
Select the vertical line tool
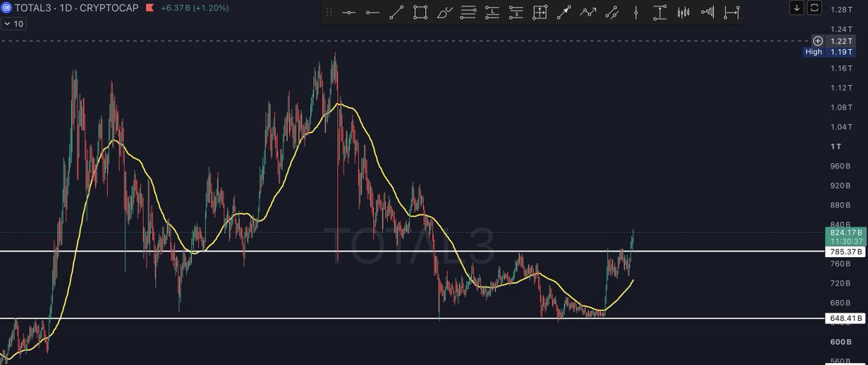(x=636, y=12)
